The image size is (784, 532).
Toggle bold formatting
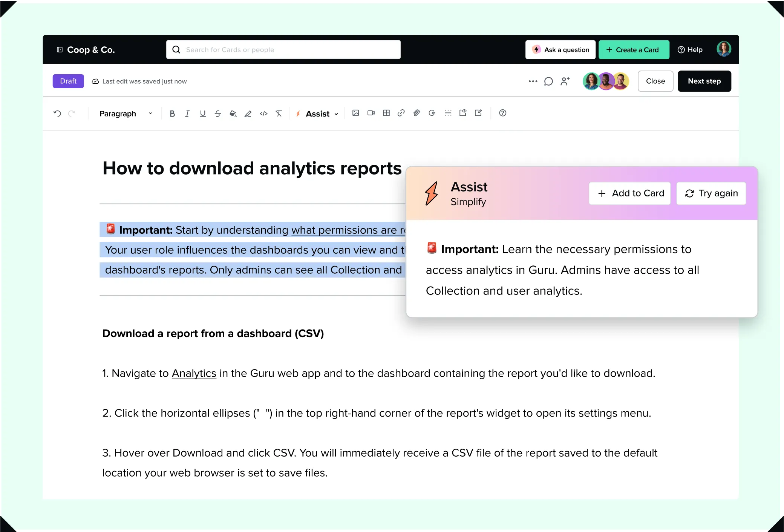(172, 113)
